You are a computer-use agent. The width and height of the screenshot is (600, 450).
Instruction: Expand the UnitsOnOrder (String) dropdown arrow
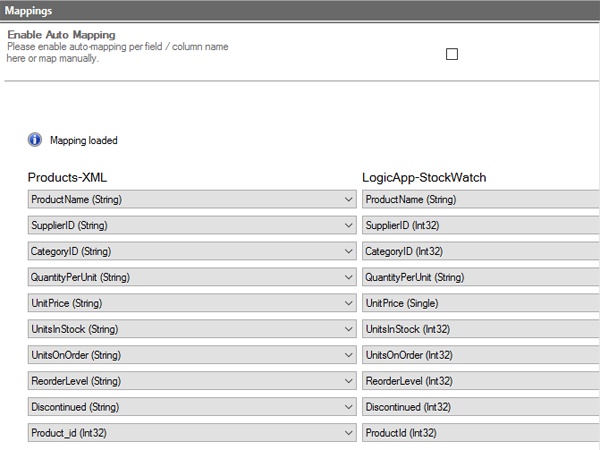pos(348,356)
